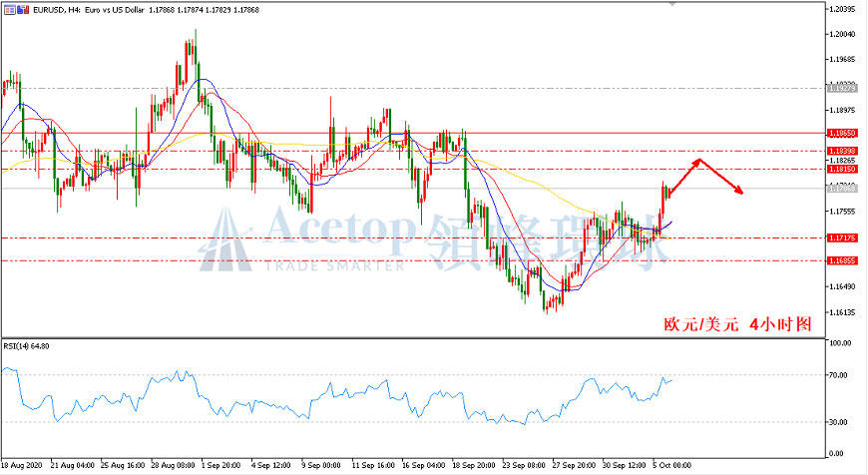Image resolution: width=868 pixels, height=475 pixels.
Task: Select the red 1.18398 price level tag
Action: coord(842,151)
